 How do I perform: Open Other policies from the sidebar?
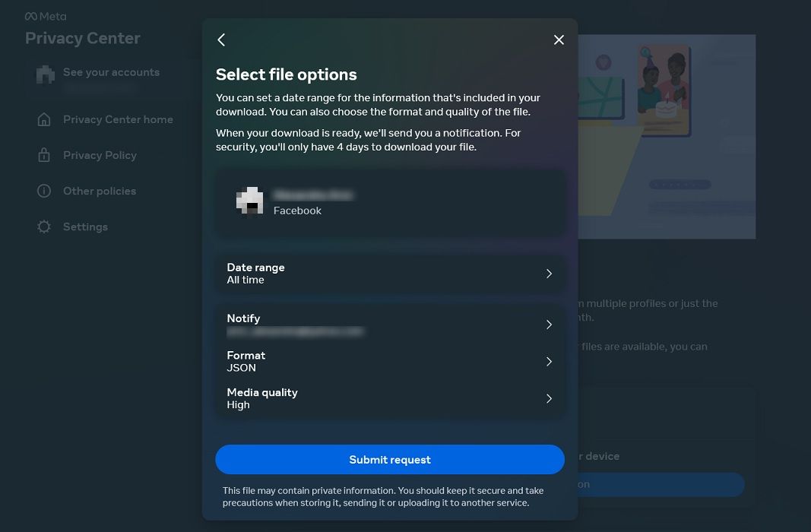[x=100, y=191]
